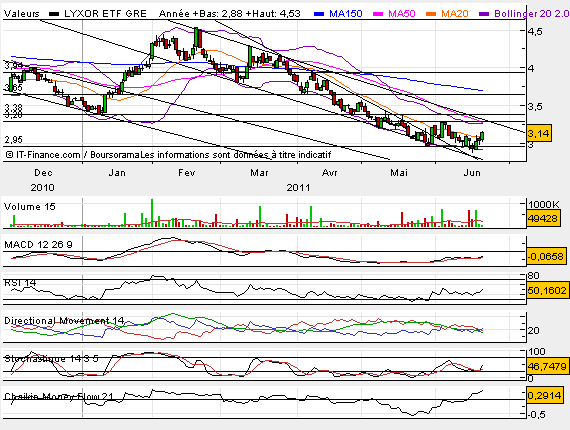The width and height of the screenshot is (570, 430).
Task: Click the blue MA150 legend swatch
Action: click(319, 14)
